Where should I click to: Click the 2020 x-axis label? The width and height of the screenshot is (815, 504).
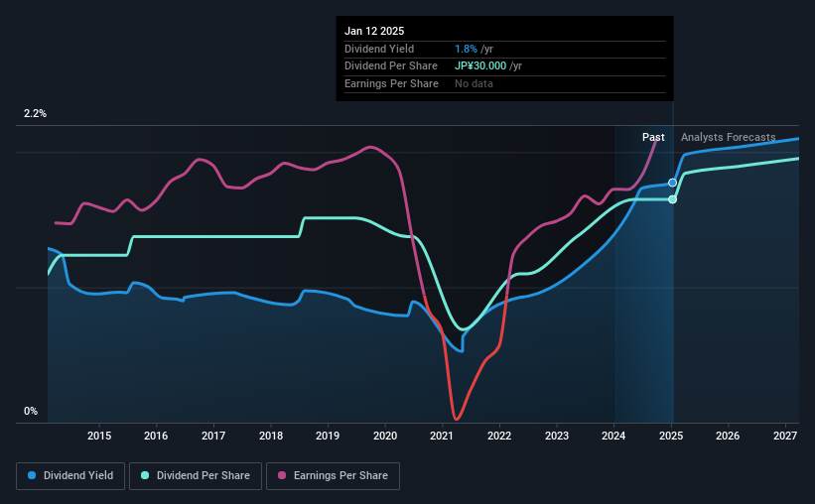coord(385,436)
